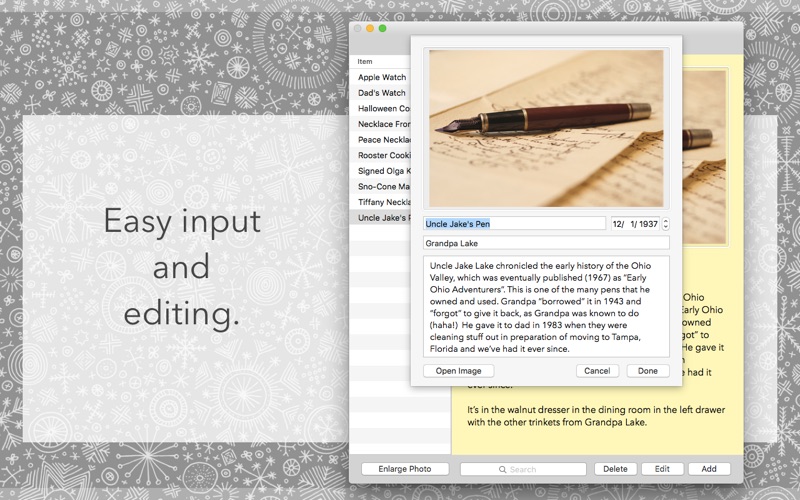Select the Rooster Cooki… list item

380,155
